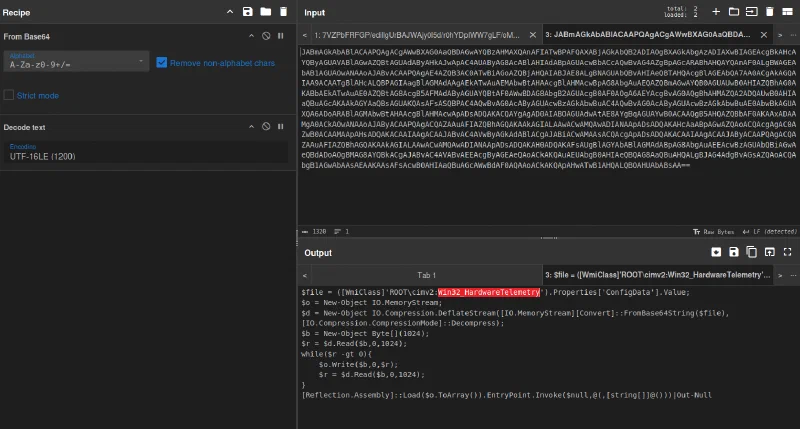Go to next output tab arrow
The width and height of the screenshot is (800, 429).
pos(780,275)
